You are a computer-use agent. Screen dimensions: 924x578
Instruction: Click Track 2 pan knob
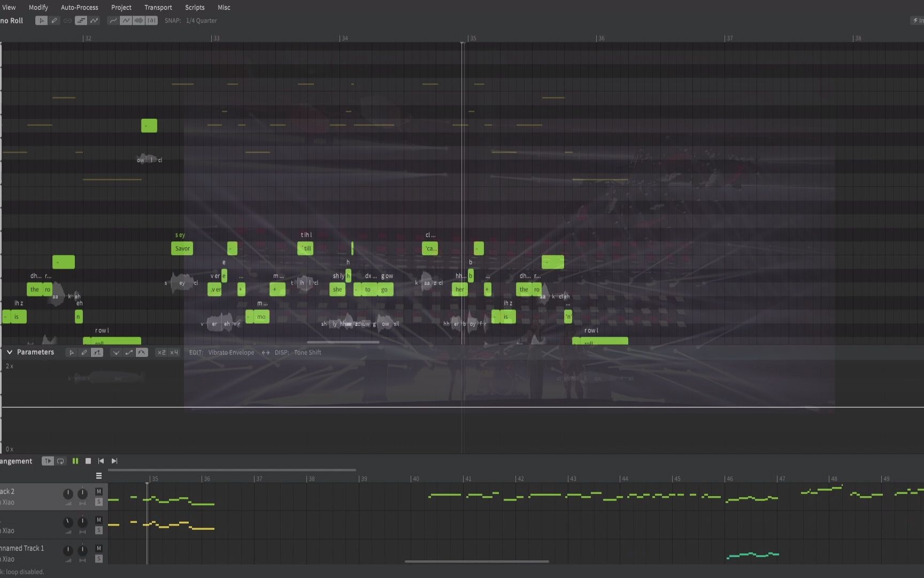click(82, 493)
